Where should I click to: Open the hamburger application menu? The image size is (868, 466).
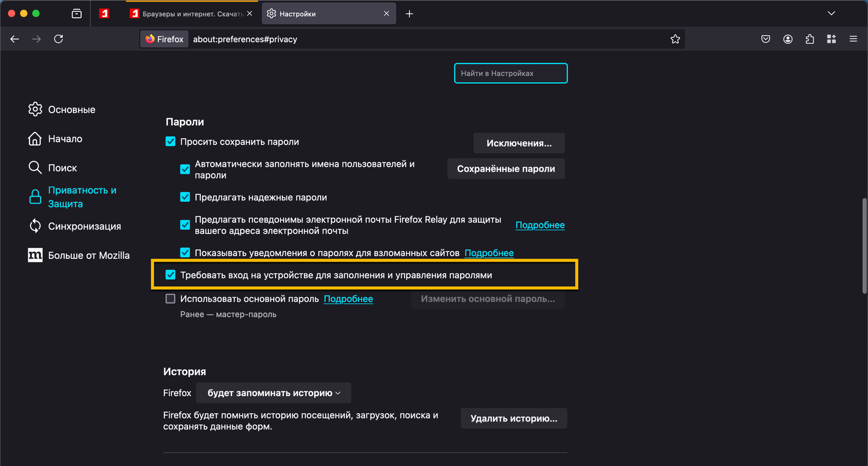coord(853,39)
